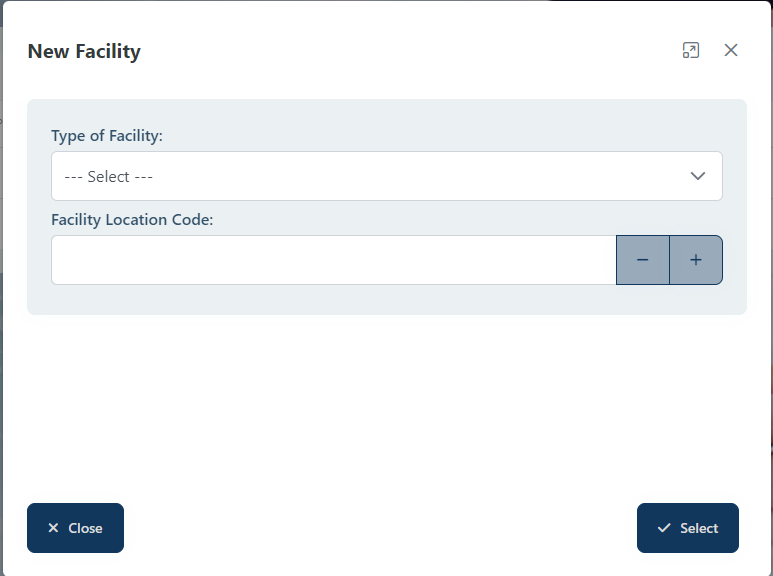773x576 pixels.
Task: Click the "--- Select ---" placeholder text
Action: tap(108, 177)
